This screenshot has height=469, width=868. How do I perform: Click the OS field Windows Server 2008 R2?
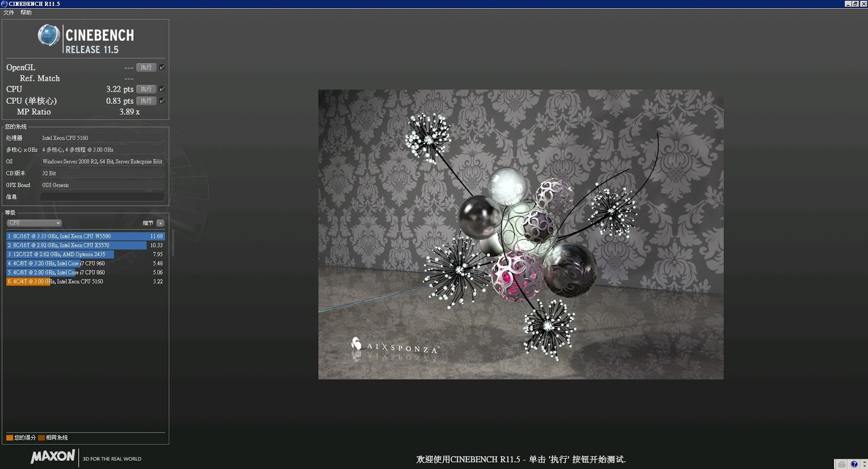(x=102, y=162)
